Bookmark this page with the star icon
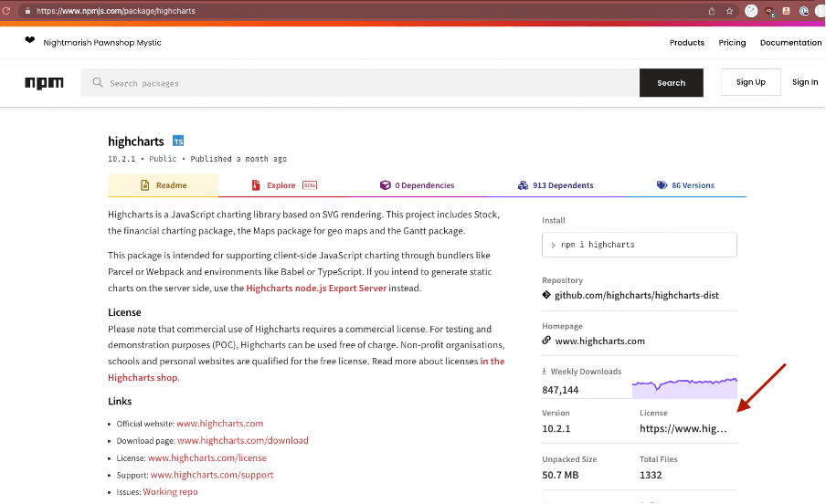826x504 pixels. click(729, 11)
